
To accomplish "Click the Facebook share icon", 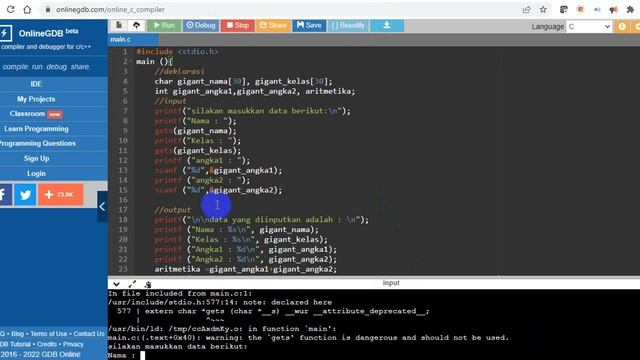I will pyautogui.click(x=5, y=195).
